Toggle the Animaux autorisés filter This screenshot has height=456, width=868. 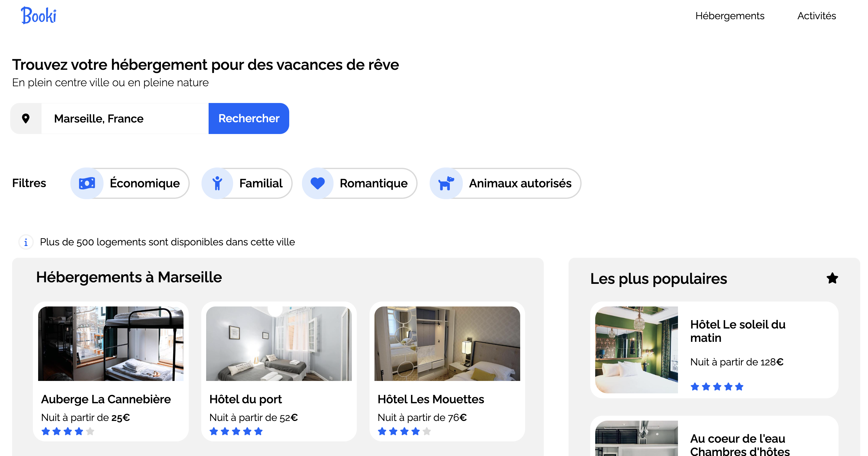[520, 183]
